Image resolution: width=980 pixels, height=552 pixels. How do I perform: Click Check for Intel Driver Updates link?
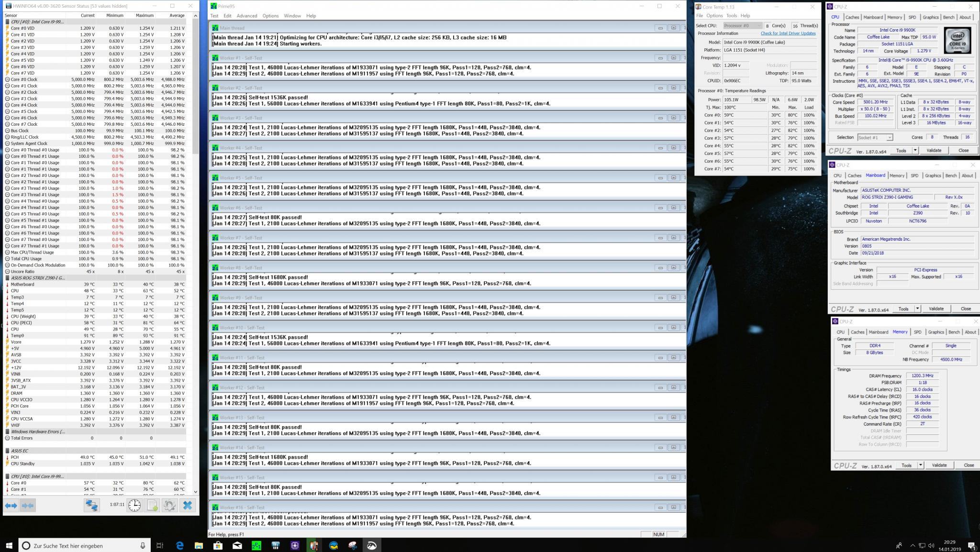[788, 33]
